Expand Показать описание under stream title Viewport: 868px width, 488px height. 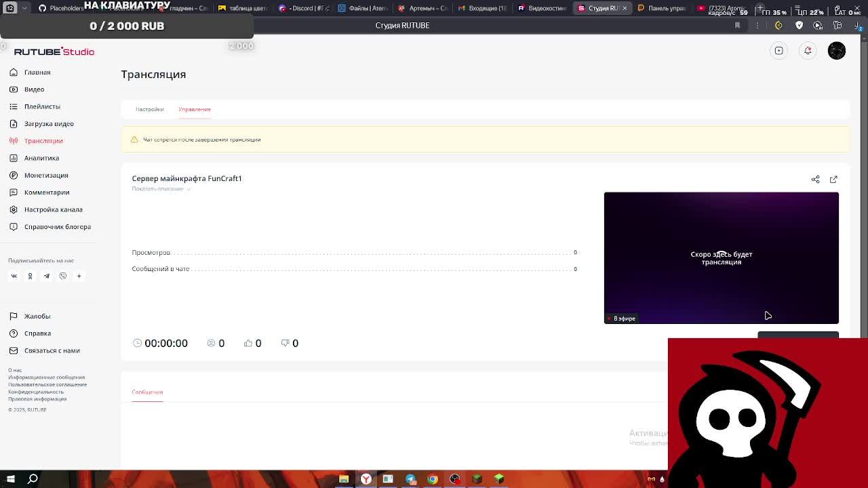tap(161, 189)
